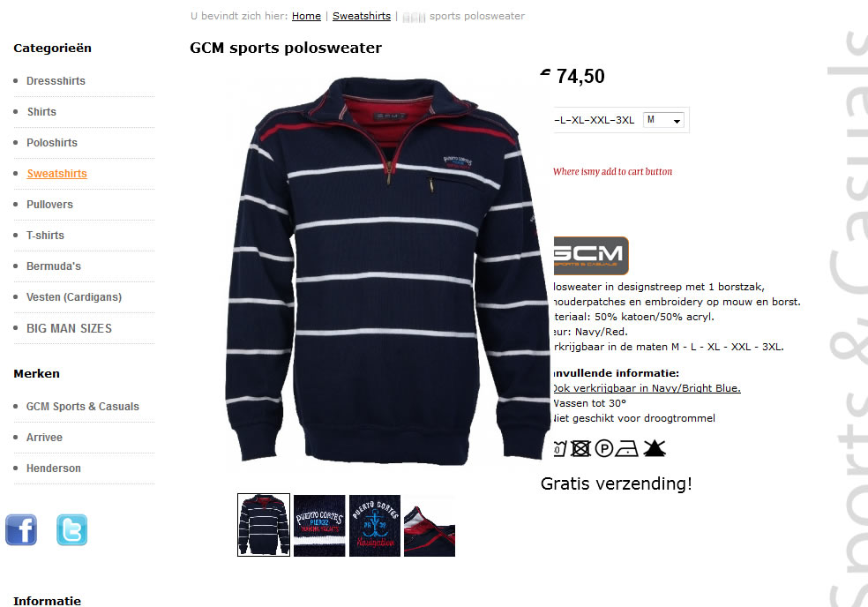Click the ironing care symbol
Image resolution: width=868 pixels, height=607 pixels.
click(627, 448)
